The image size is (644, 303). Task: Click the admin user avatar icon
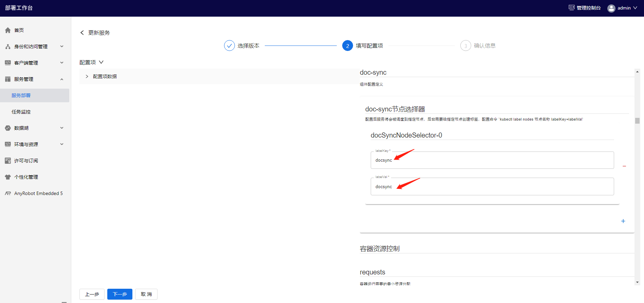tap(611, 8)
